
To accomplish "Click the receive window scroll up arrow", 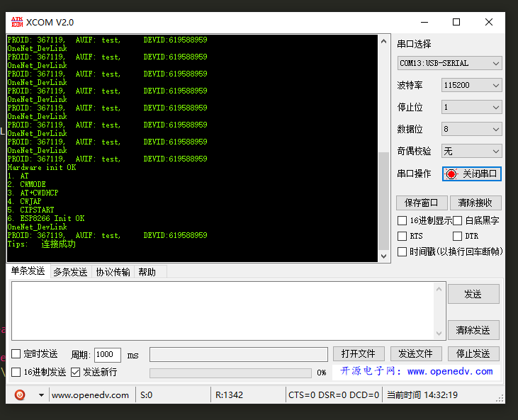I will pyautogui.click(x=383, y=41).
